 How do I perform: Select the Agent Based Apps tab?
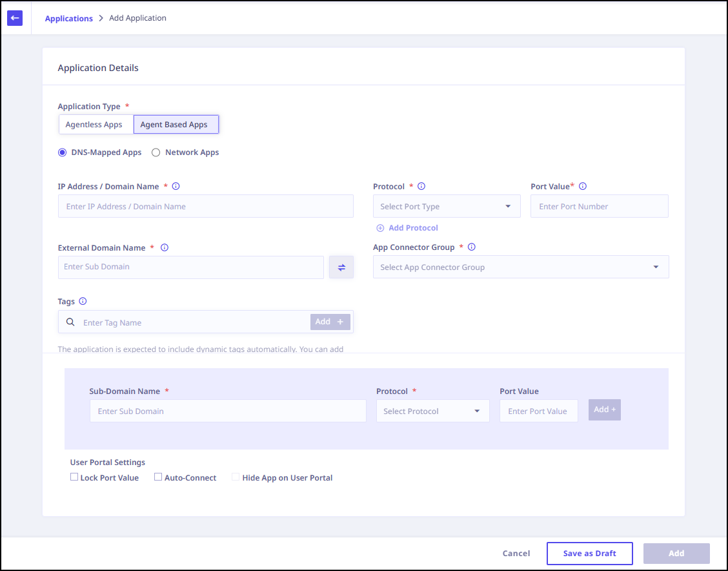point(174,125)
